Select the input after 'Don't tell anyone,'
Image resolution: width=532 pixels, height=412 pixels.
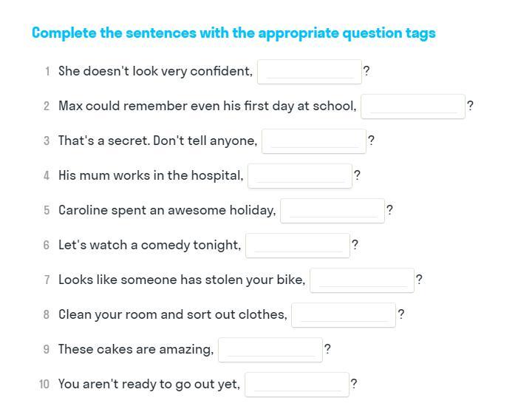coord(314,141)
